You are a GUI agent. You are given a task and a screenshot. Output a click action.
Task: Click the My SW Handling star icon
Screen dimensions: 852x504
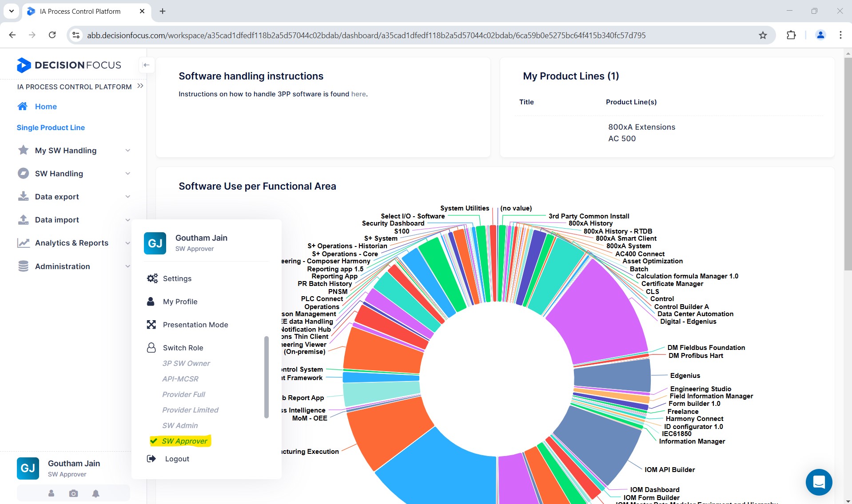tap(23, 150)
